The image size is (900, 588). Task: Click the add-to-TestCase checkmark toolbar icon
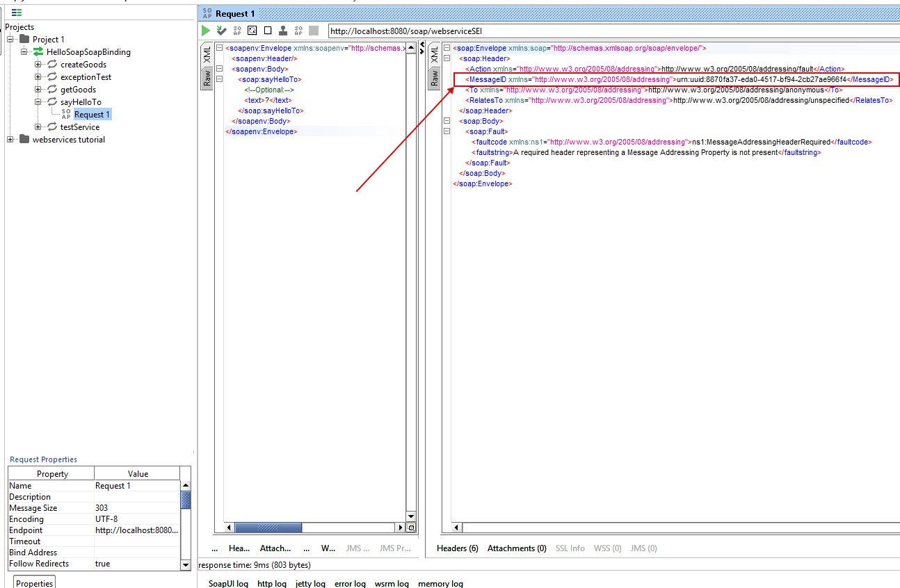[221, 31]
